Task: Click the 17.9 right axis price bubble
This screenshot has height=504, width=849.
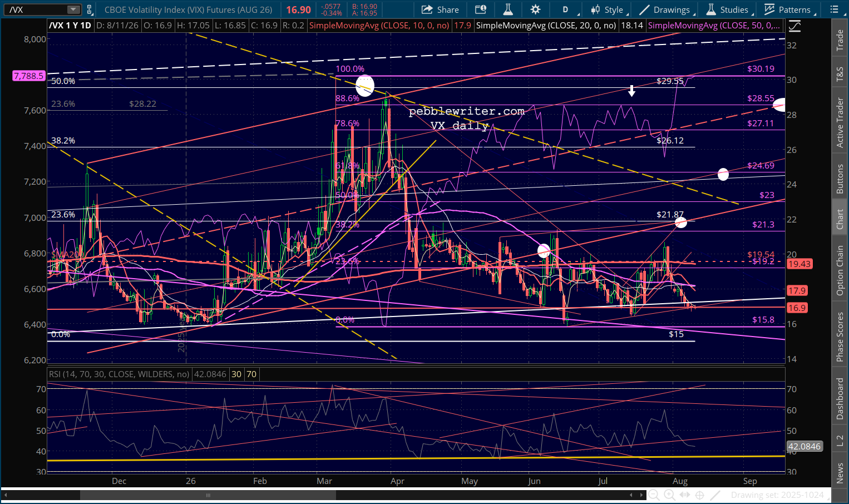Action: pos(797,290)
